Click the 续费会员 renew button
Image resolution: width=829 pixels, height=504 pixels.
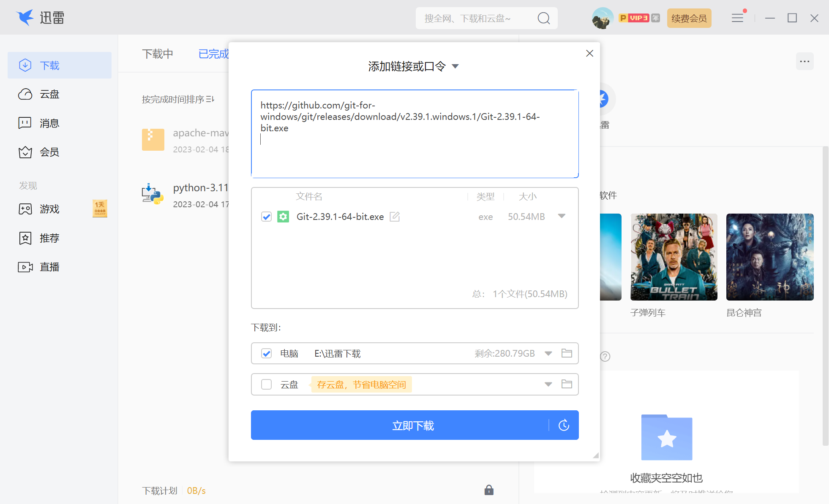click(689, 18)
